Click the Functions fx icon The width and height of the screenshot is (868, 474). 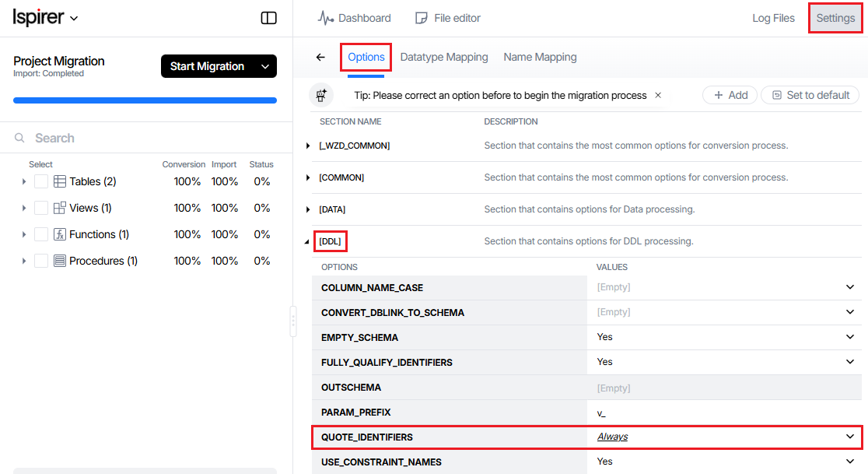point(60,234)
